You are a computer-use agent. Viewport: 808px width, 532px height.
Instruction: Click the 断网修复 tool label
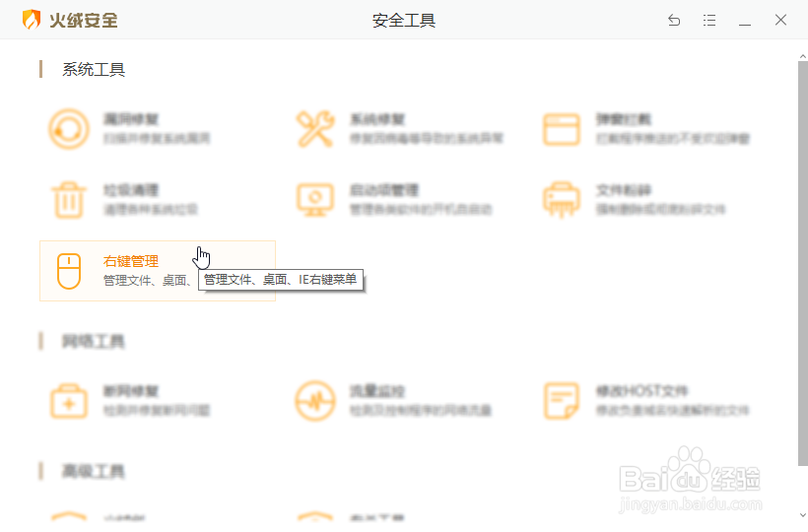(x=131, y=391)
